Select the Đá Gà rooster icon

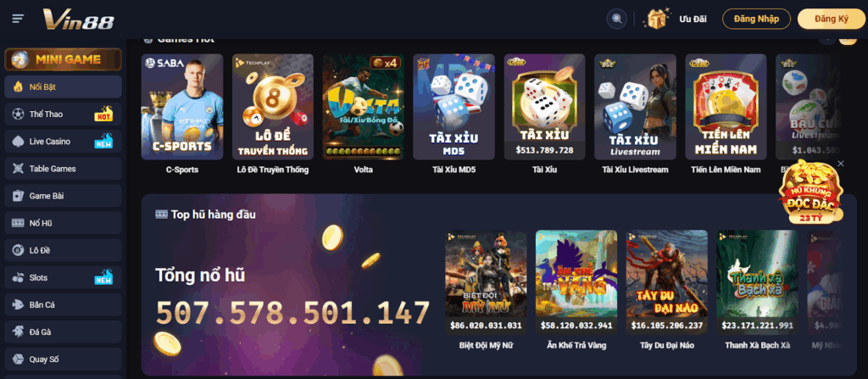pyautogui.click(x=19, y=332)
